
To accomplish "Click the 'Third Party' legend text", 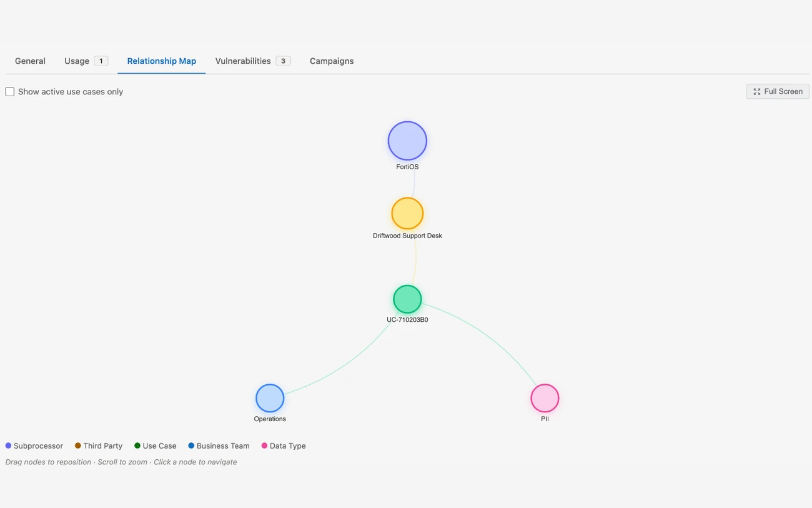I will coord(102,446).
